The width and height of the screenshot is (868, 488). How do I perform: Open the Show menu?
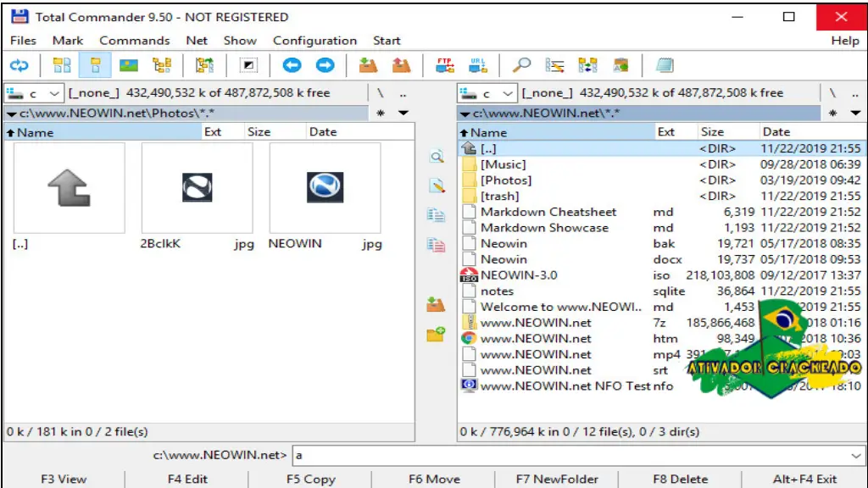pos(240,41)
